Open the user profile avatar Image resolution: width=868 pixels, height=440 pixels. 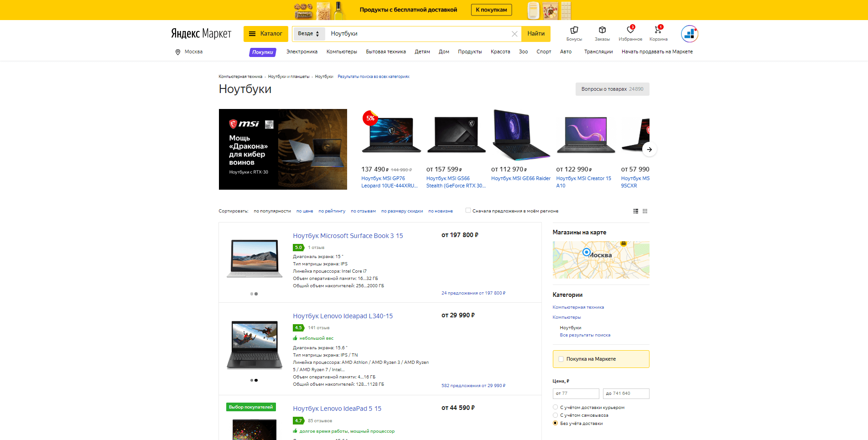point(689,34)
